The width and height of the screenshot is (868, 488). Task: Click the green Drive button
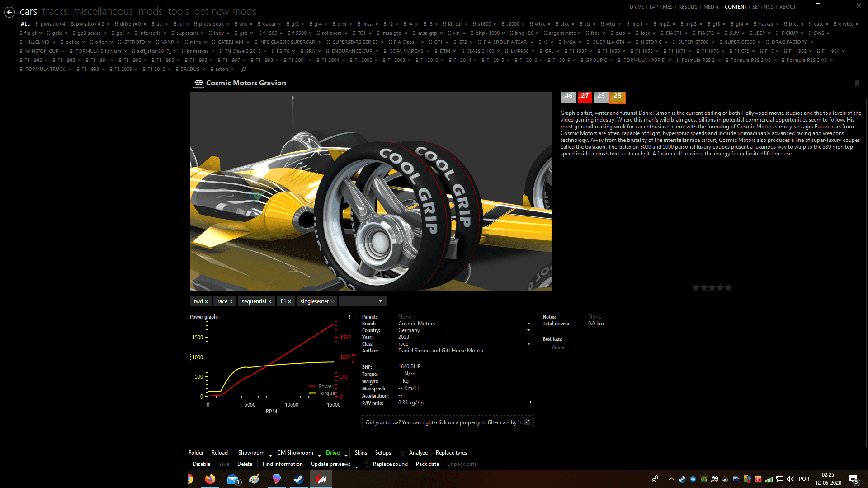click(333, 453)
